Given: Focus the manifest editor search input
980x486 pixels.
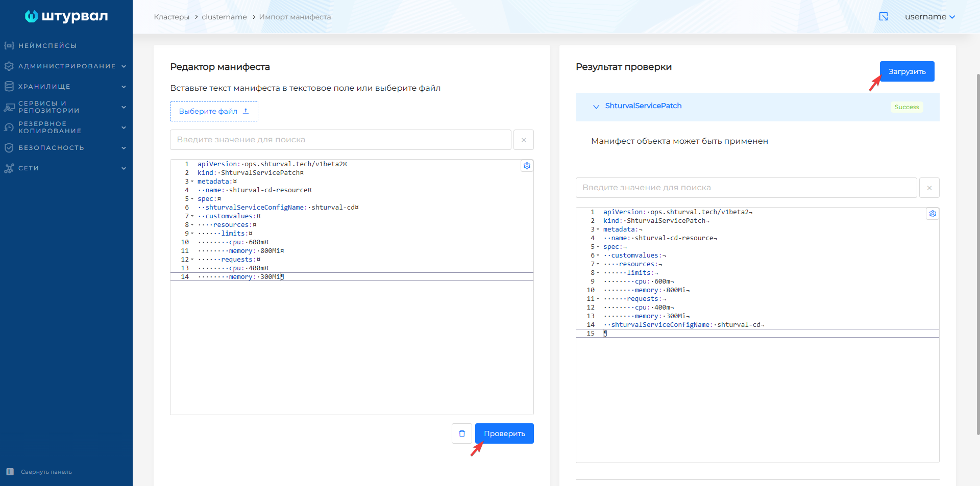Looking at the screenshot, I should point(340,140).
